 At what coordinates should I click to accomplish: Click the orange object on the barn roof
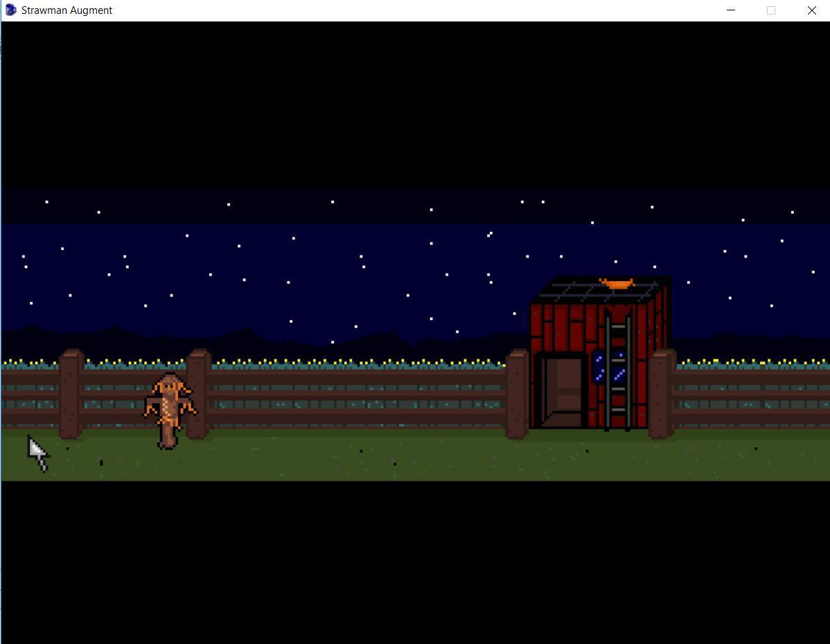(x=617, y=284)
